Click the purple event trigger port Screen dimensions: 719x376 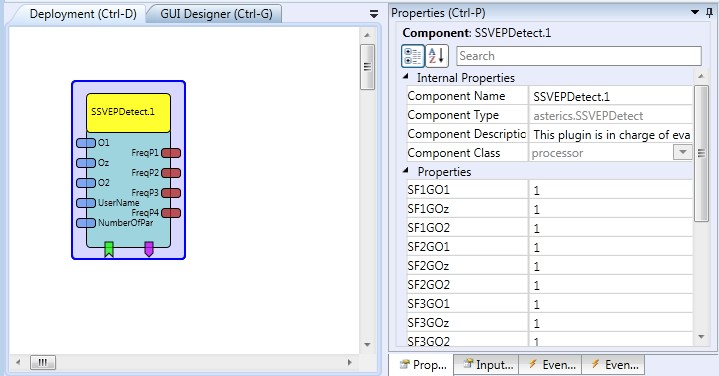point(149,249)
